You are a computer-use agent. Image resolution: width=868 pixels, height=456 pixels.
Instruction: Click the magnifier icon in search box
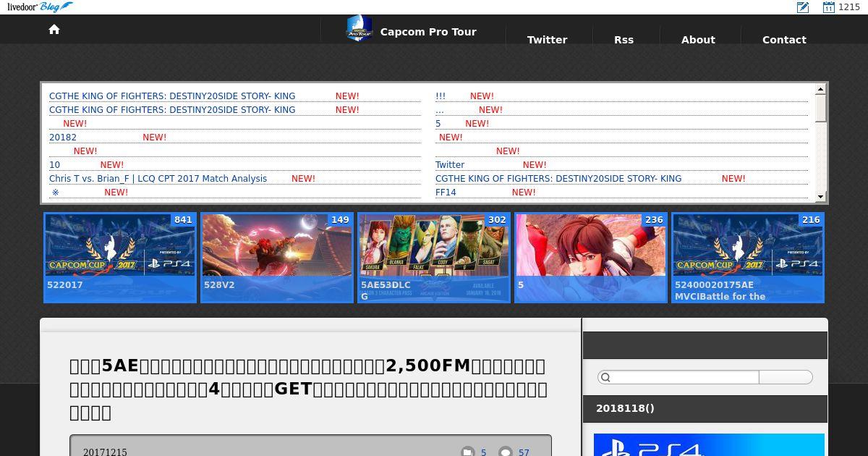pyautogui.click(x=606, y=377)
